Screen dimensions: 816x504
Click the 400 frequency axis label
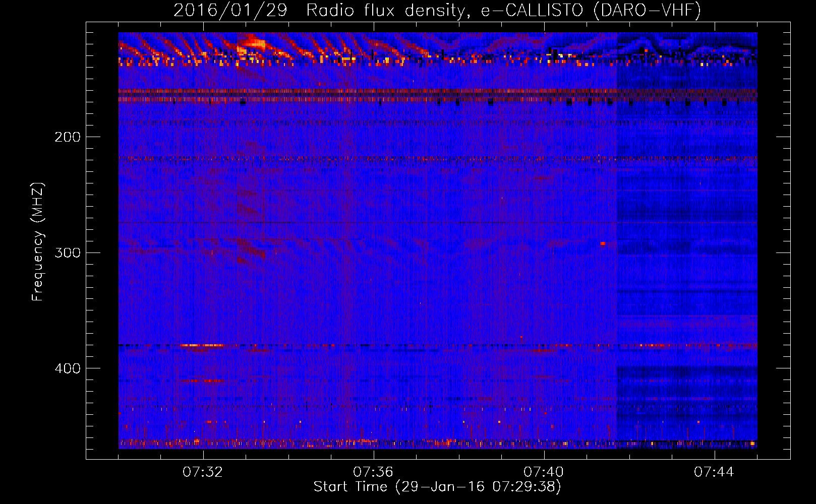tap(68, 368)
